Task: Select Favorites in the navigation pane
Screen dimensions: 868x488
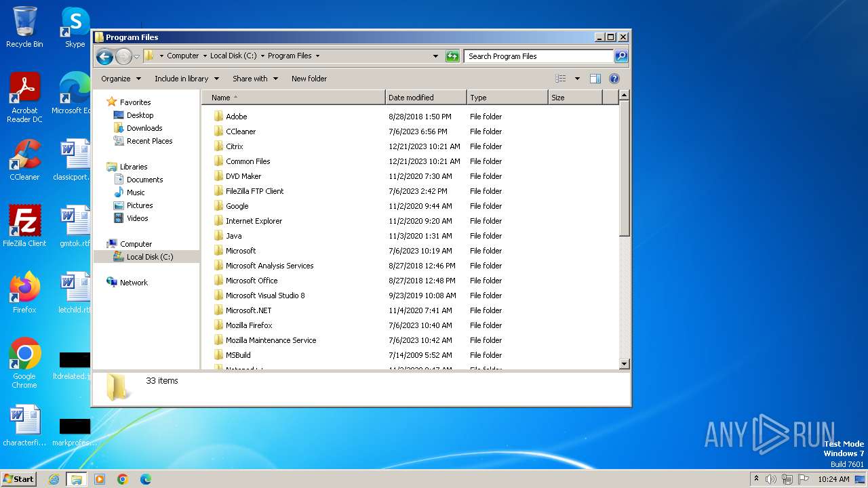Action: point(135,102)
